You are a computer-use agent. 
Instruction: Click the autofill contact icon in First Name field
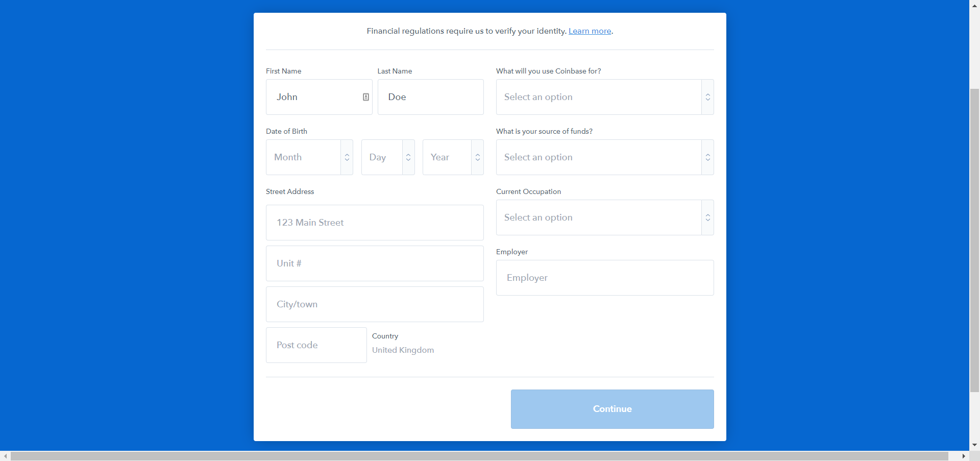click(366, 97)
